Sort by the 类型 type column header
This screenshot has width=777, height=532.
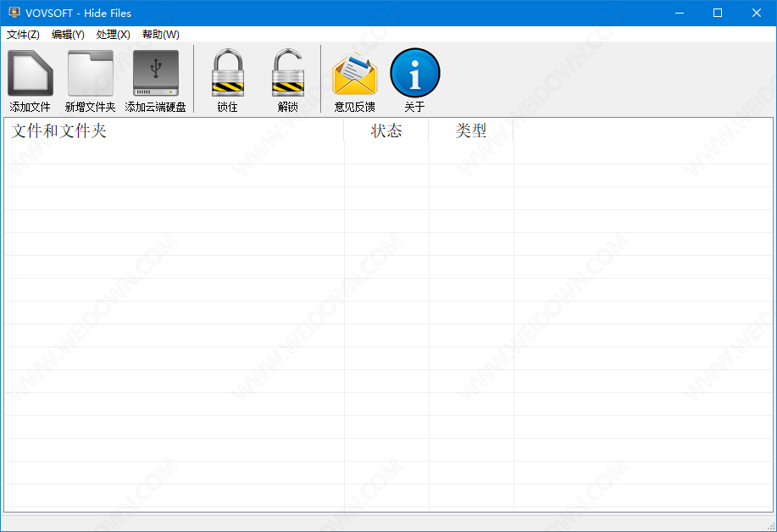tap(471, 130)
